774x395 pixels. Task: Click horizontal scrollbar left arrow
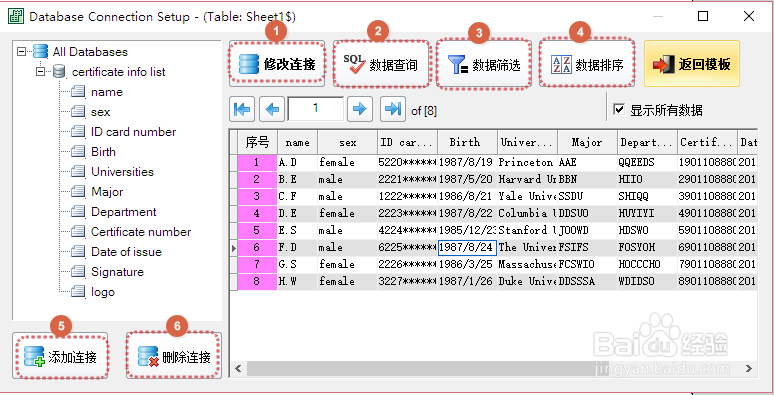coord(239,368)
